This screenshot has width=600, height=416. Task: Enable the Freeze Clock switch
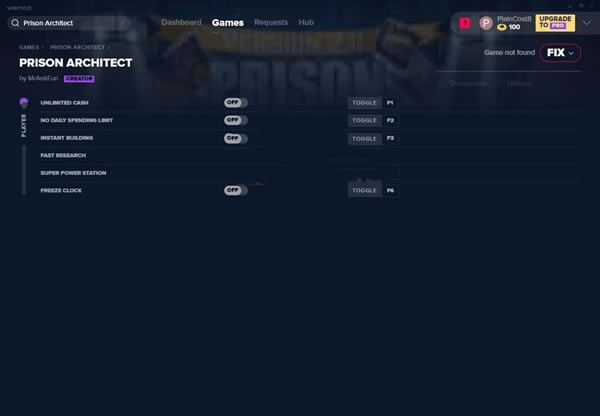[x=235, y=190]
